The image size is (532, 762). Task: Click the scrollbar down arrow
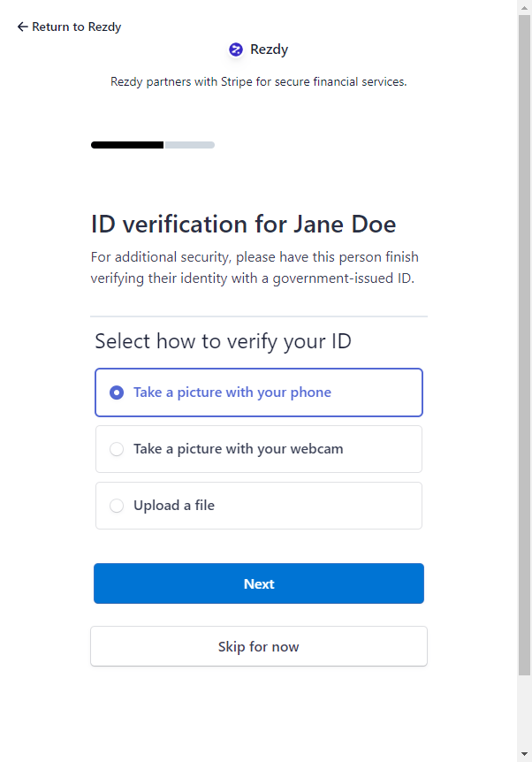(x=524, y=754)
